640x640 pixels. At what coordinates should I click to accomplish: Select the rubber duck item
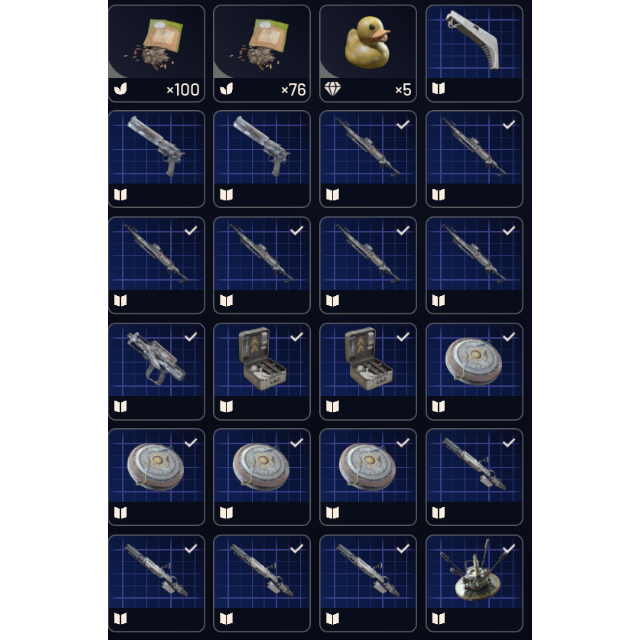click(x=368, y=53)
